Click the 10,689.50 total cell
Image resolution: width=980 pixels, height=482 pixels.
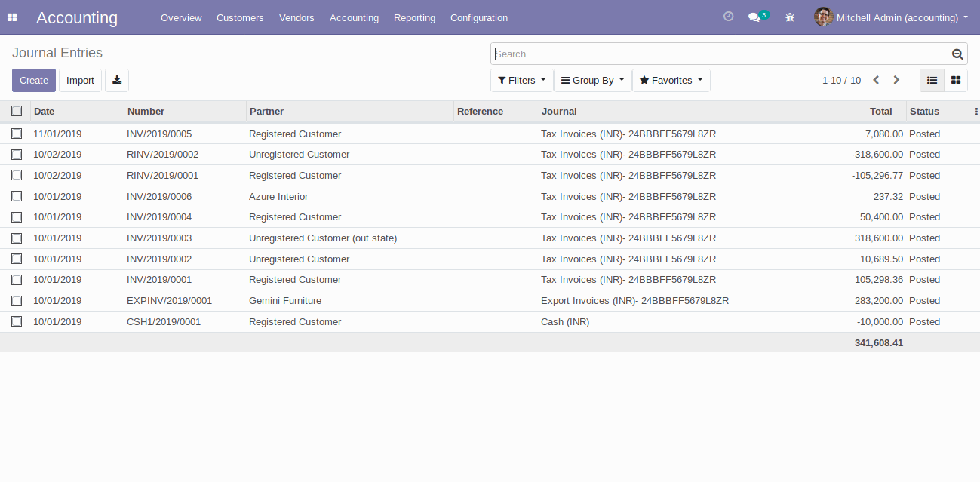pyautogui.click(x=881, y=259)
